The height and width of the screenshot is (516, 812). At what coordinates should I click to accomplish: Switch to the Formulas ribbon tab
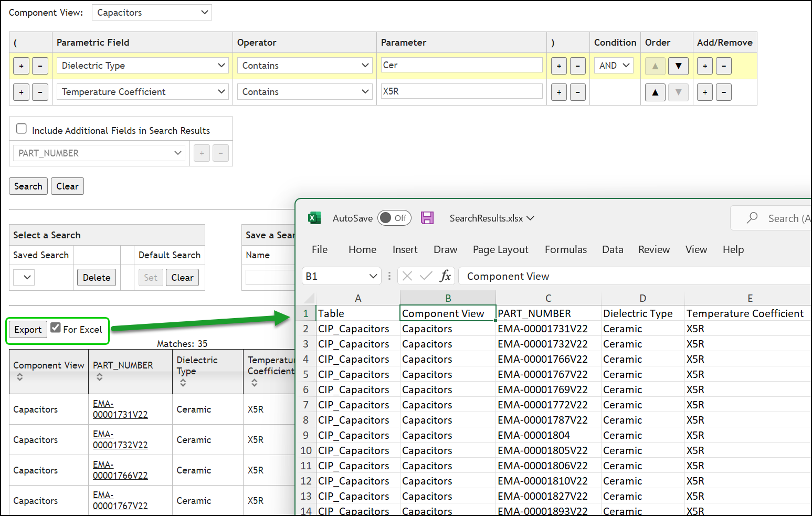coord(566,249)
